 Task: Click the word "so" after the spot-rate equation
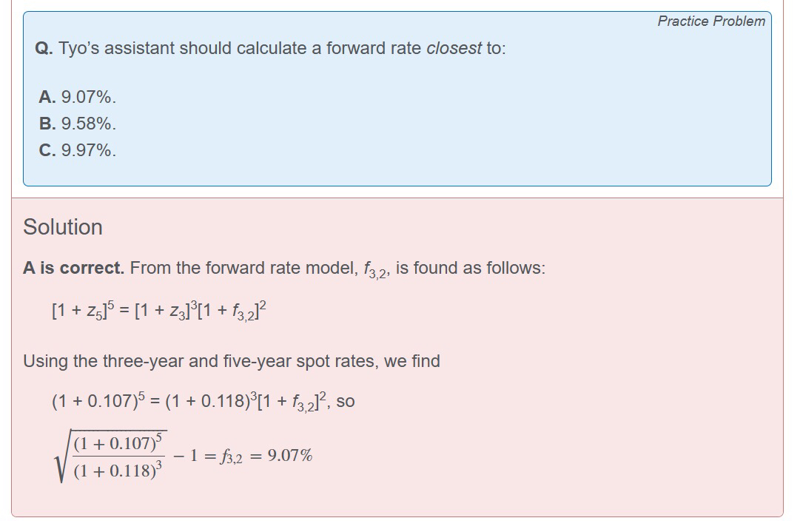[x=346, y=401]
